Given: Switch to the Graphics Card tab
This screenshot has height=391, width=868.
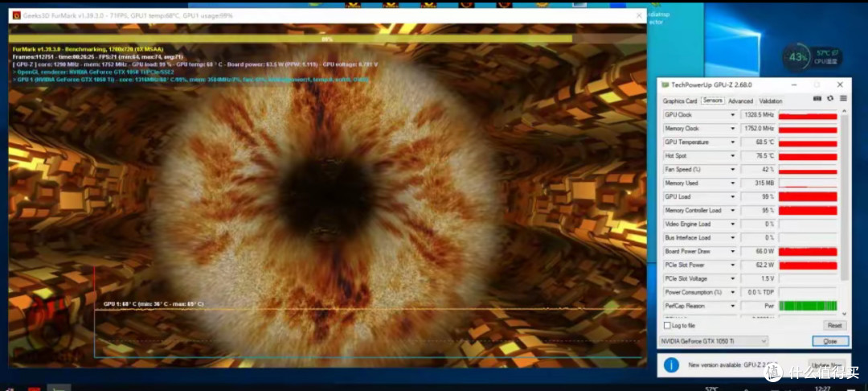Looking at the screenshot, I should (680, 101).
